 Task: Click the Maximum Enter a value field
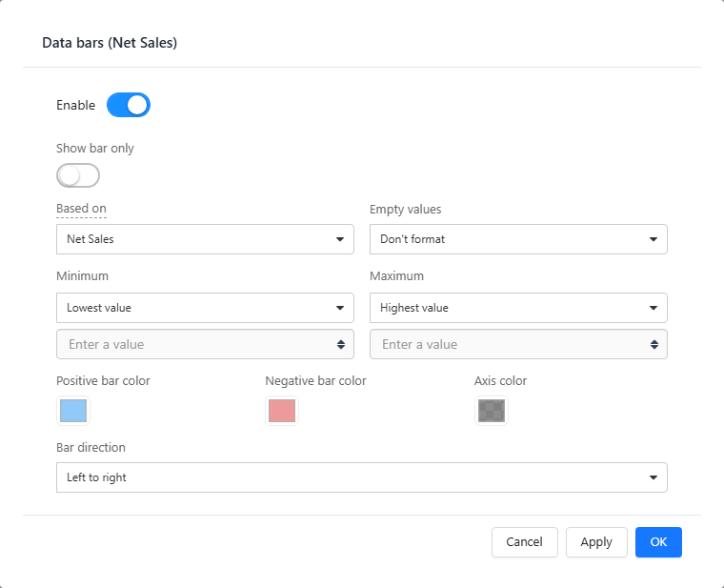pos(518,344)
